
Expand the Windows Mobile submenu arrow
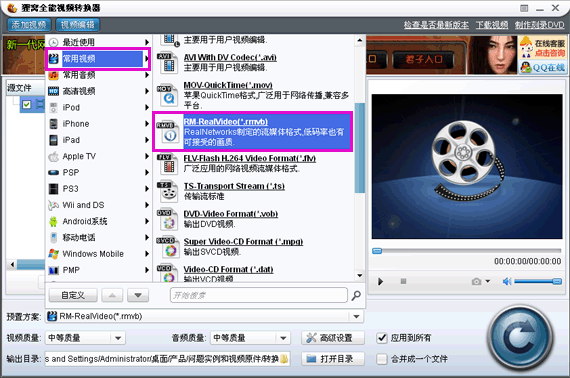click(147, 254)
